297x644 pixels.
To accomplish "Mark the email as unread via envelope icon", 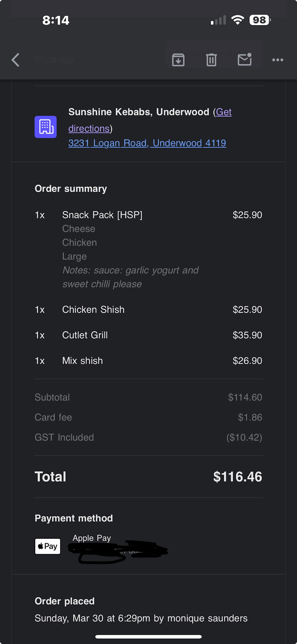I will tap(244, 59).
